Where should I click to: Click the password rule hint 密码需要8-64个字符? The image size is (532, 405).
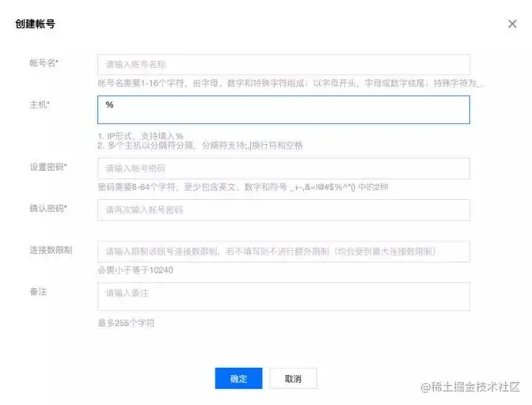pos(243,187)
